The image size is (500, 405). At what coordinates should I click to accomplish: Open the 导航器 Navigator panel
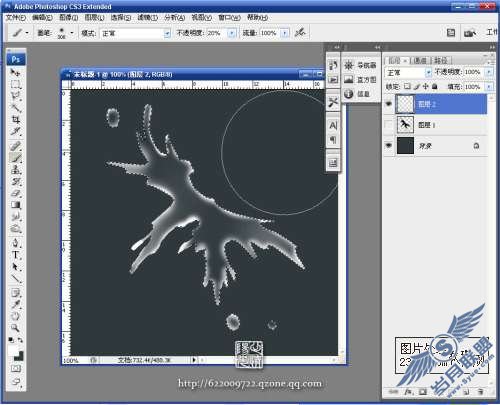(x=360, y=65)
